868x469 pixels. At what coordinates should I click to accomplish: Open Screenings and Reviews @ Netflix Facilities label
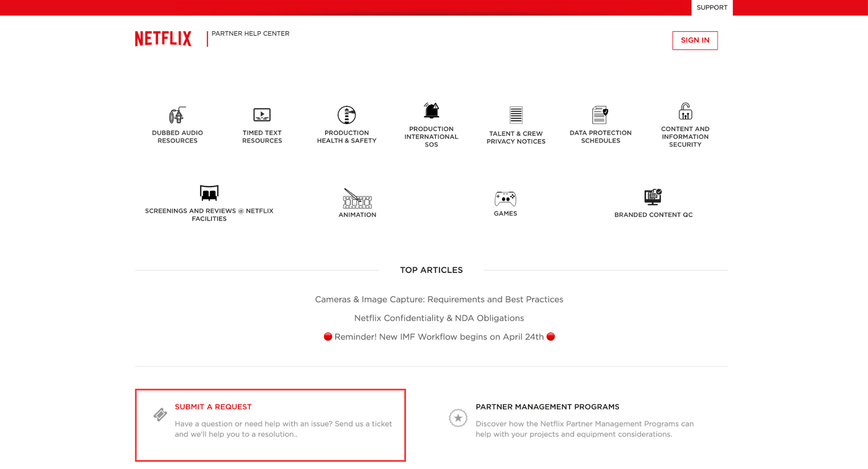(209, 215)
